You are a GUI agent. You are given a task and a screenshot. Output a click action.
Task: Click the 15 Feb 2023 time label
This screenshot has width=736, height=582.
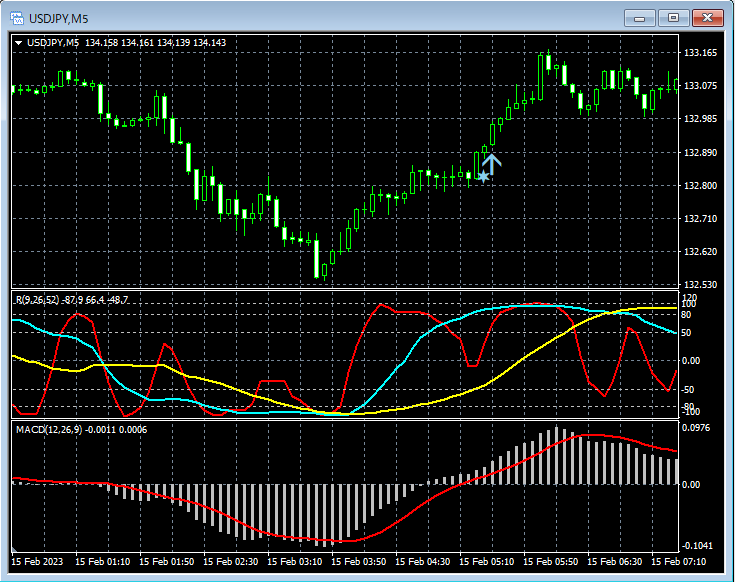point(37,561)
